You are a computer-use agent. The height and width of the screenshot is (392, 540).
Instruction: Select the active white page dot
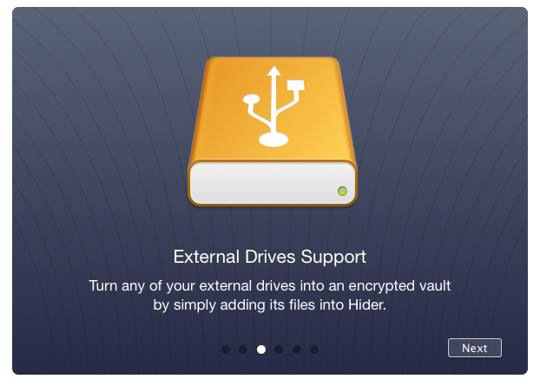click(261, 350)
